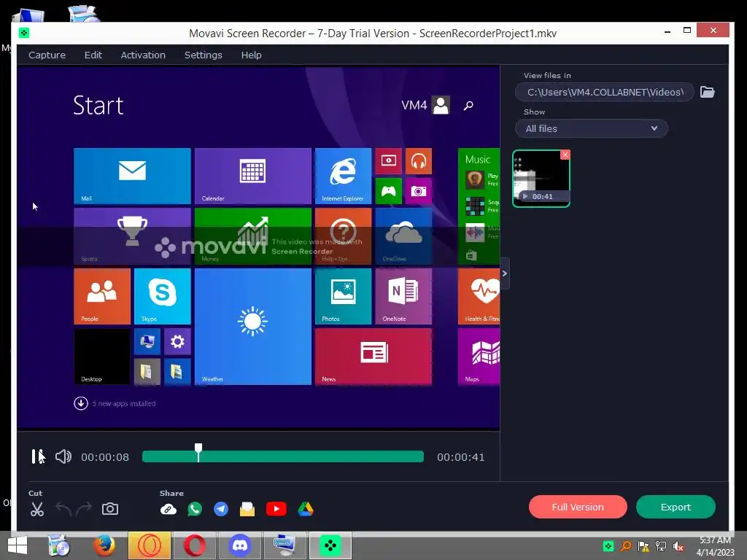The image size is (747, 560).
Task: Upload to Google Drive
Action: [306, 509]
